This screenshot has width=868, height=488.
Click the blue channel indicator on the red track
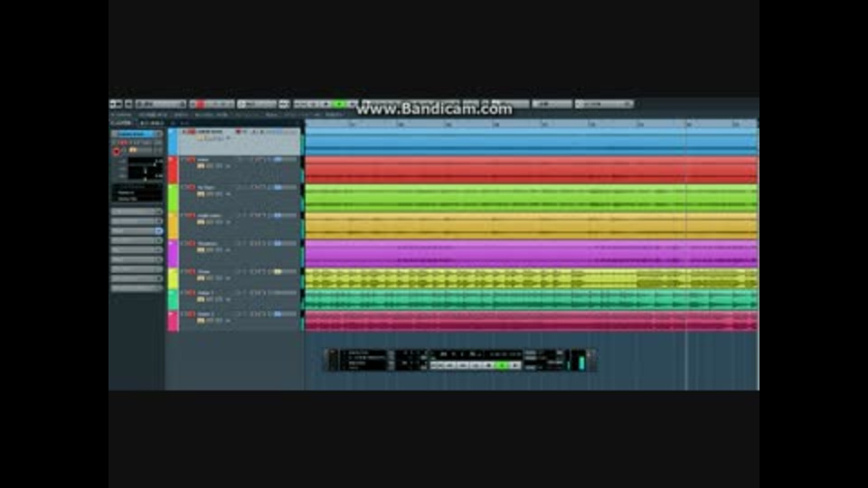[278, 159]
